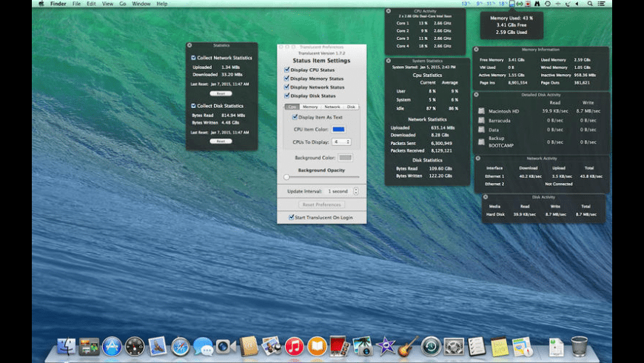Viewport: 644px width, 363px height.
Task: Uncheck Display Disk Status
Action: click(x=286, y=96)
